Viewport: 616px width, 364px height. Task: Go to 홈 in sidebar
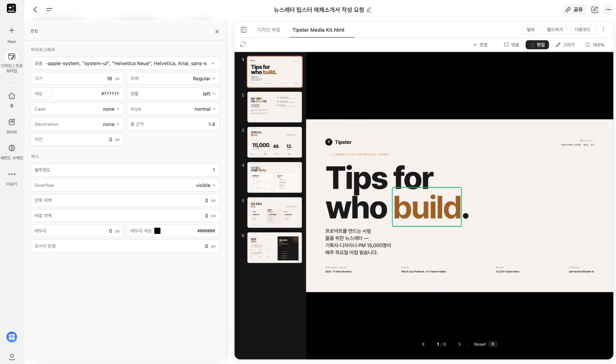pyautogui.click(x=12, y=96)
